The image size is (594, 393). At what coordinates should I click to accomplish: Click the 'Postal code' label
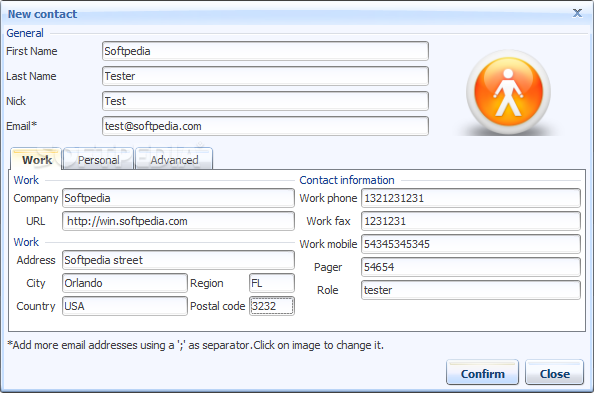(x=217, y=306)
